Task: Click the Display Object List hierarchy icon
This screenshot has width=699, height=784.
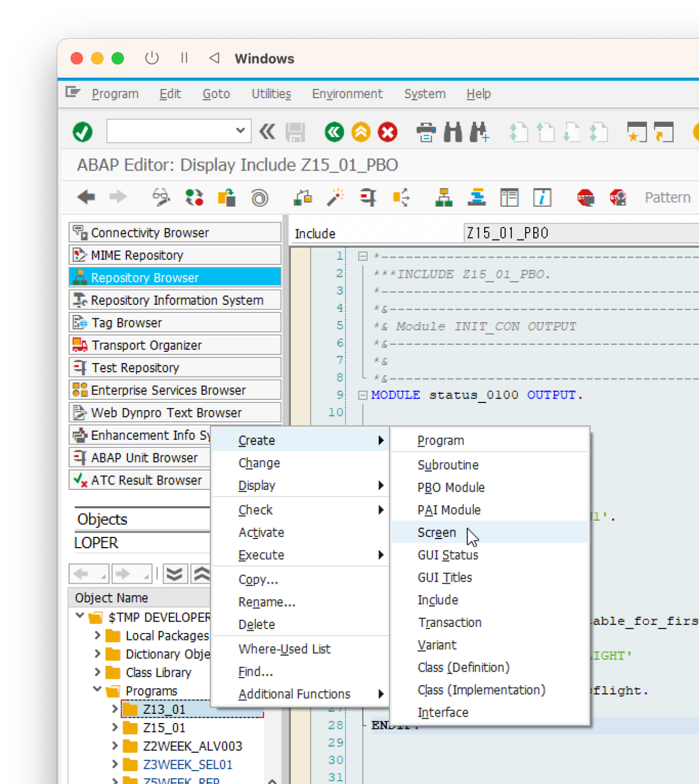Action: [444, 197]
